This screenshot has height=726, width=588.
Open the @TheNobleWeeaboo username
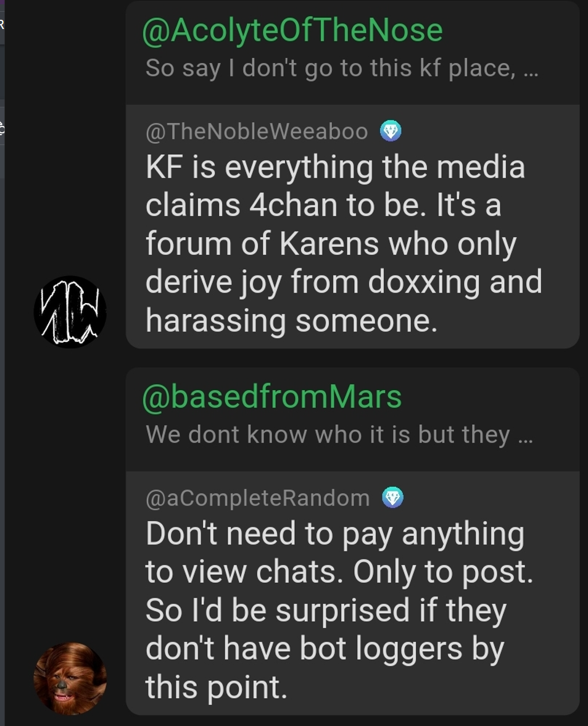[x=257, y=131]
